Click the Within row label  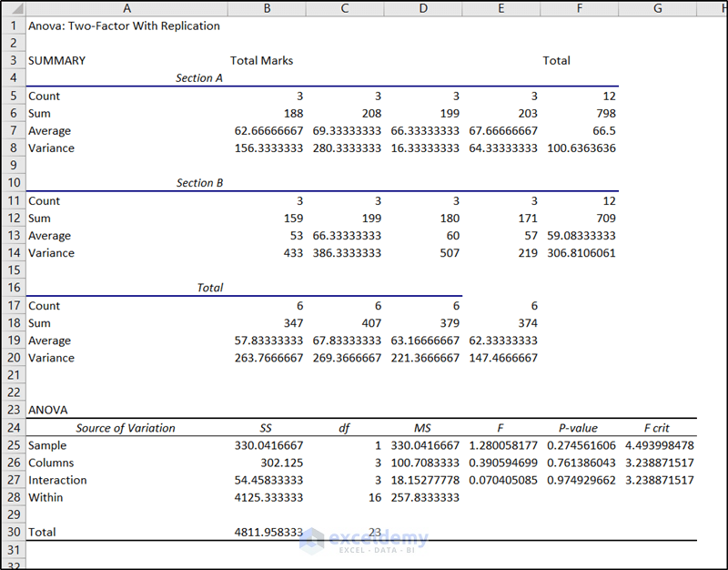pos(45,497)
